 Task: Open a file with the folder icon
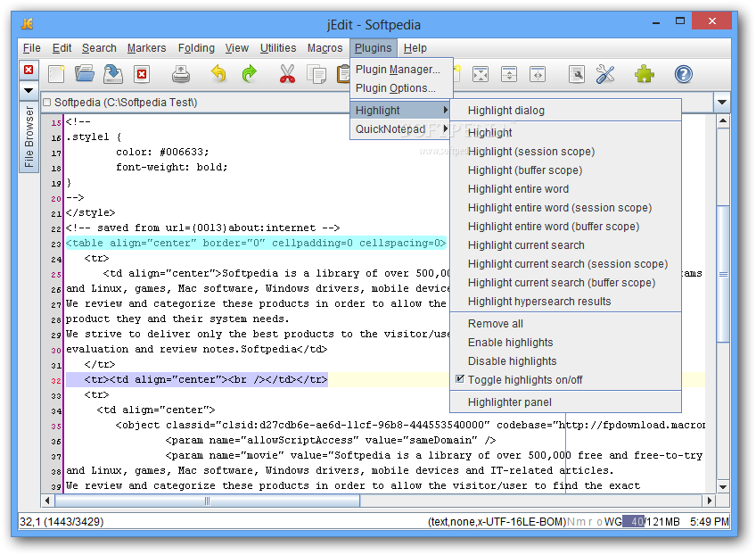pos(85,74)
